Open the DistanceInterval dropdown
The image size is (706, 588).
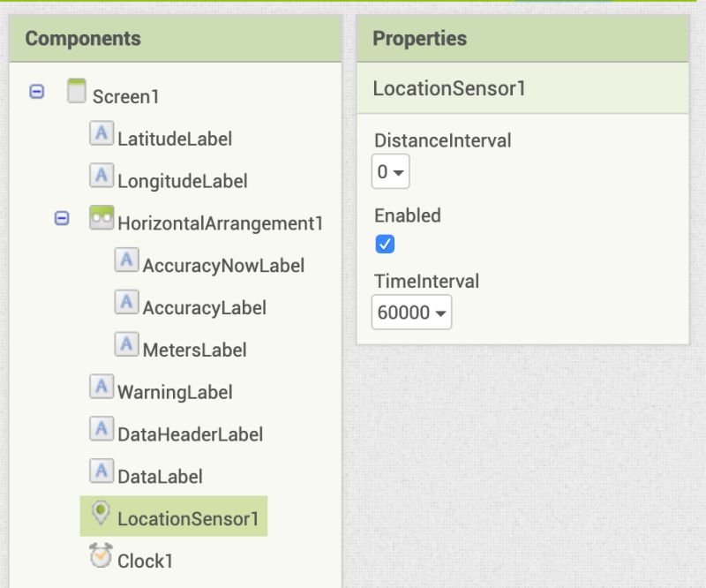tap(390, 172)
